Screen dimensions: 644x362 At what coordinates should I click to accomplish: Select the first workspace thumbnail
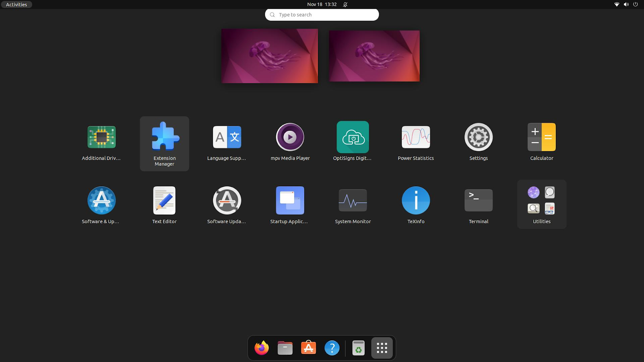(270, 56)
